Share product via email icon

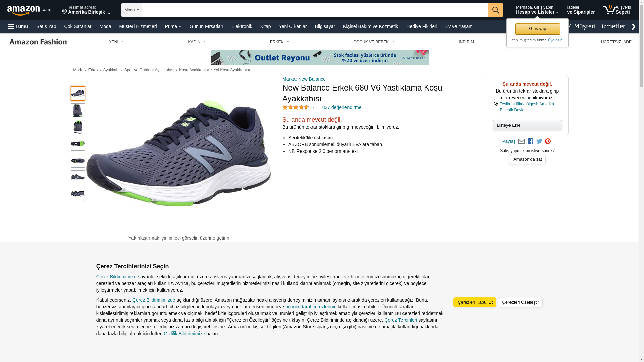tap(521, 141)
